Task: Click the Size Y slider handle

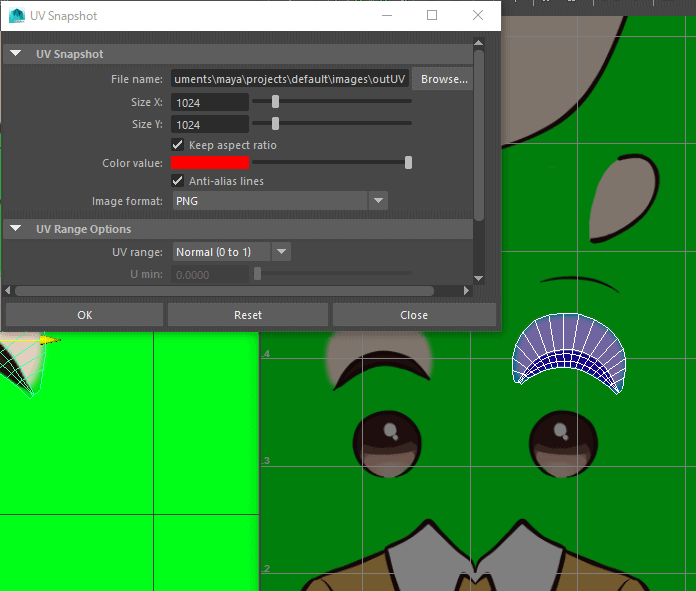Action: (275, 123)
